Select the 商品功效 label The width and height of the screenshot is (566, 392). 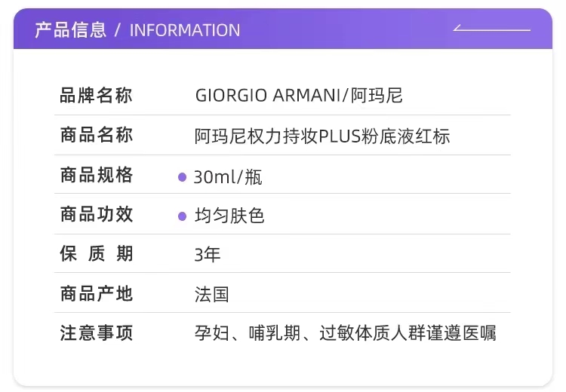pos(97,215)
